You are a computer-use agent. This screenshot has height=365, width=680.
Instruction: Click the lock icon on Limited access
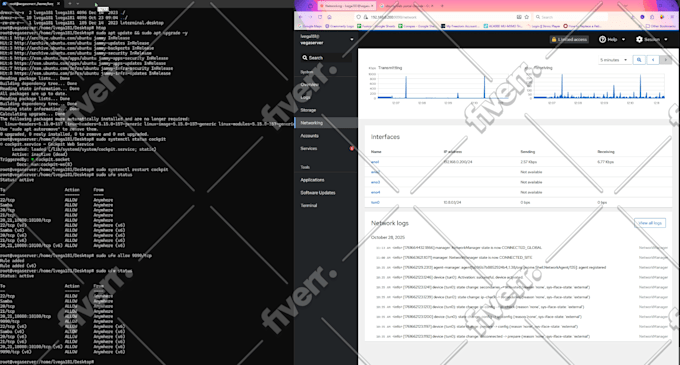tap(554, 39)
